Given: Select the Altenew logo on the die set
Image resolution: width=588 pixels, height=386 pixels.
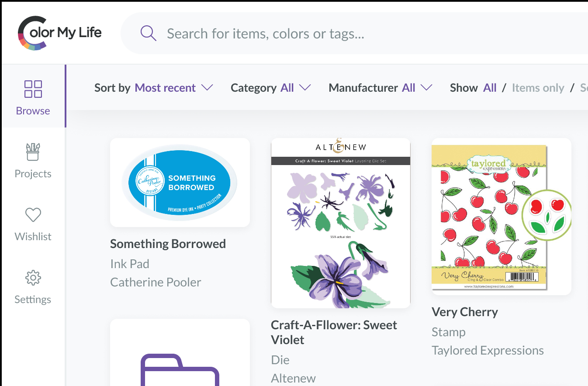Looking at the screenshot, I should click(340, 147).
